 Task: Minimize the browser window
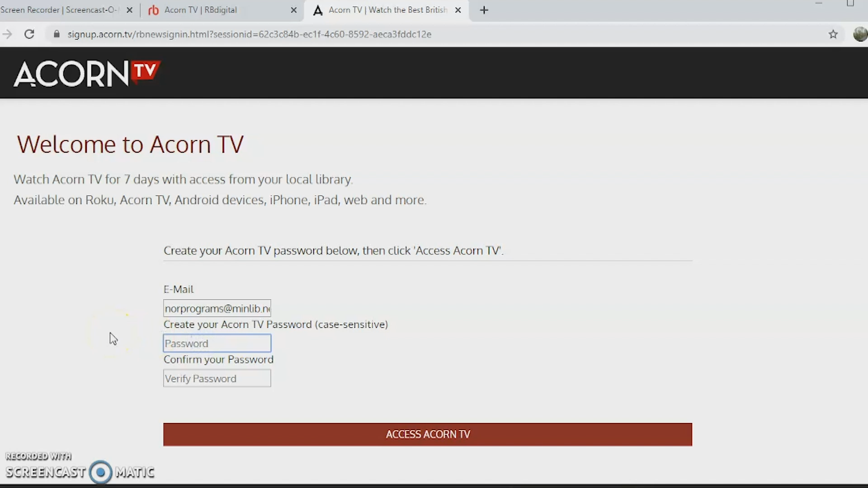(x=819, y=4)
